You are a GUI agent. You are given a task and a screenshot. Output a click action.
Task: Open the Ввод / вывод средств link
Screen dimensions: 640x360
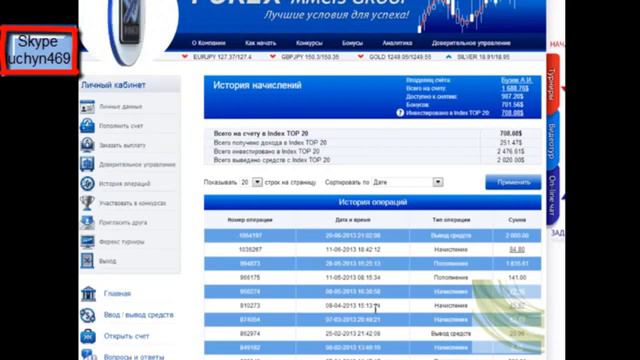click(138, 315)
